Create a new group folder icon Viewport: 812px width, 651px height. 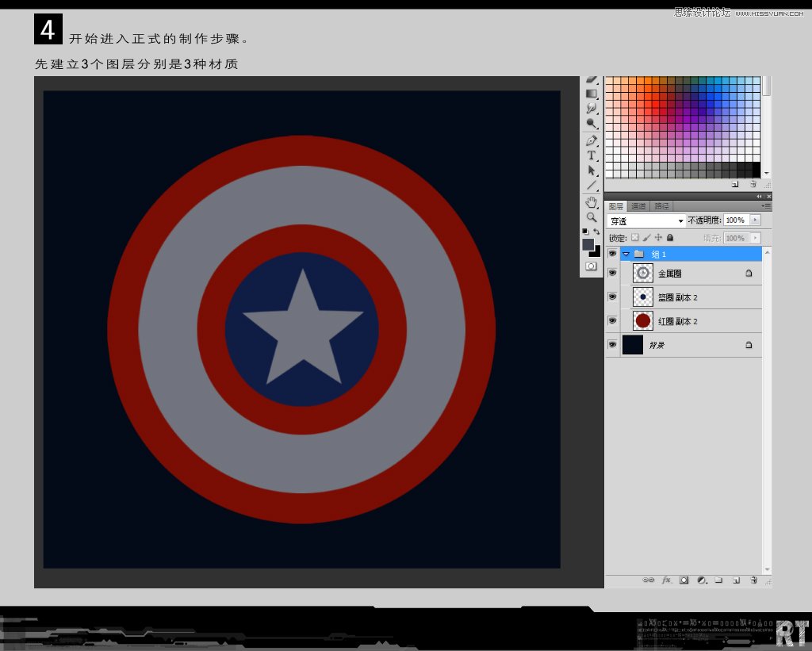718,580
